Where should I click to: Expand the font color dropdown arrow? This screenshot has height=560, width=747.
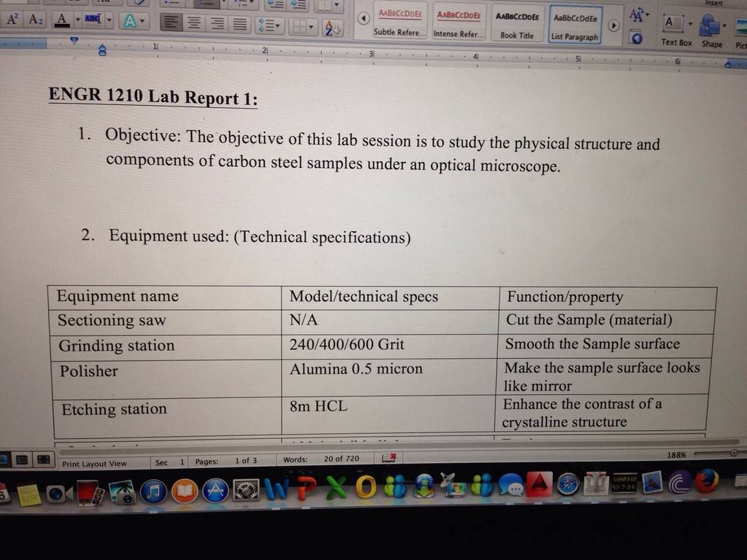point(77,20)
